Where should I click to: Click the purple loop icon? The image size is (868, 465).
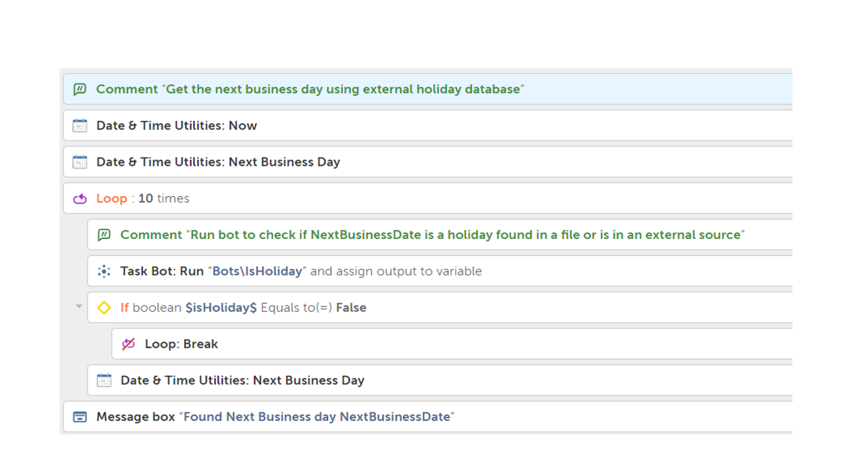point(80,199)
